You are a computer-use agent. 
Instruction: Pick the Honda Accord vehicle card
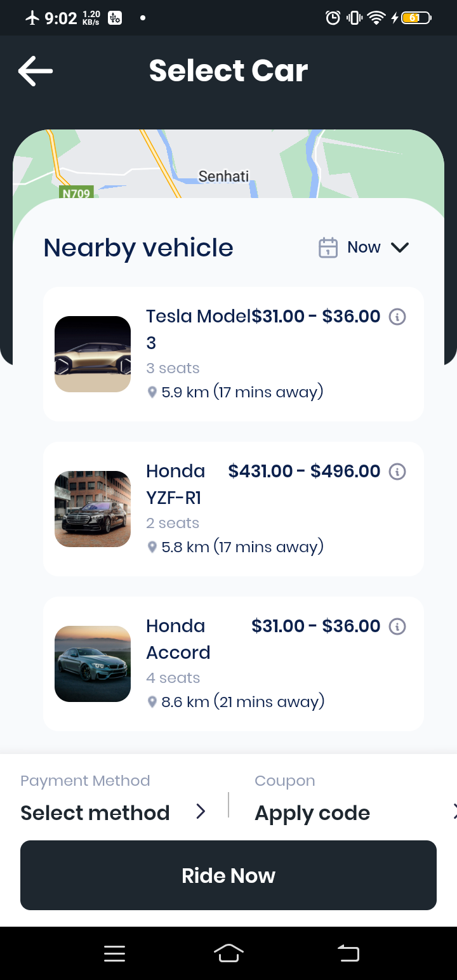click(x=234, y=664)
